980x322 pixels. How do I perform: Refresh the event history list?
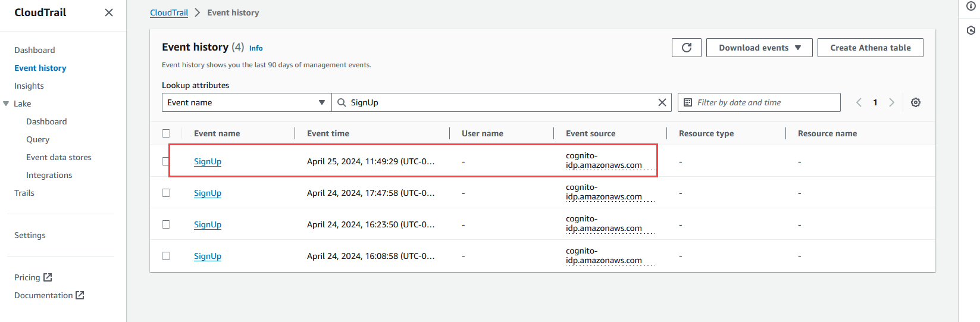[687, 48]
